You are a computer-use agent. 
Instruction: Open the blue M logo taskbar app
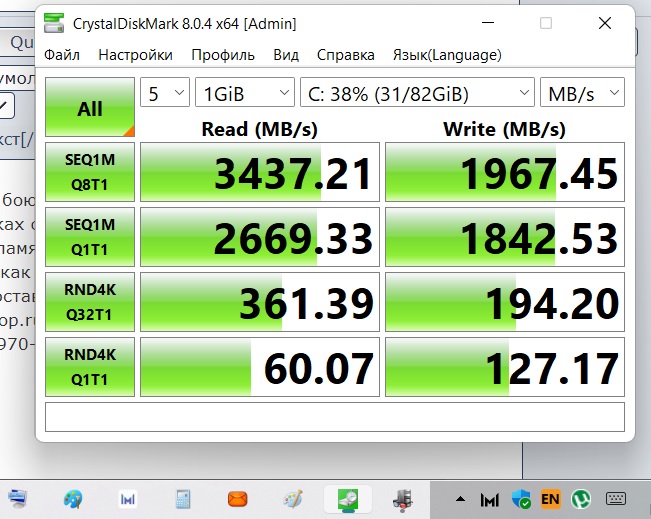click(x=127, y=499)
